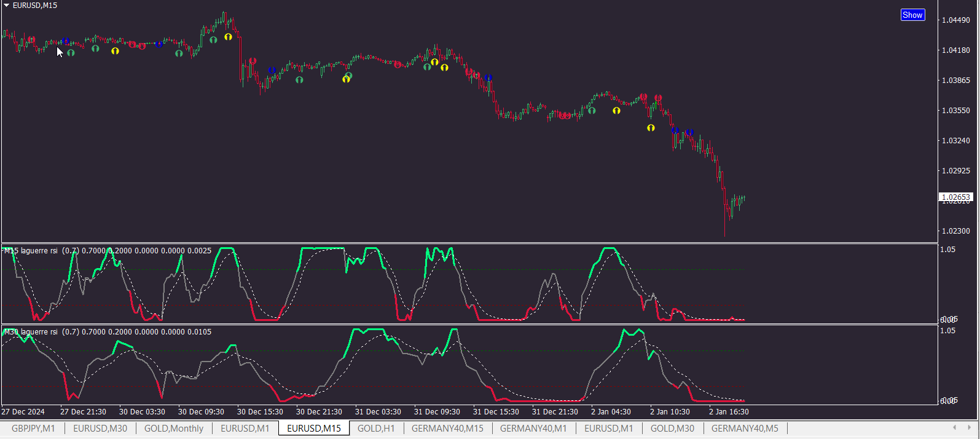Viewport: 980px width, 439px height.
Task: Click the 2 Jan 04:30 time label
Action: [611, 412]
